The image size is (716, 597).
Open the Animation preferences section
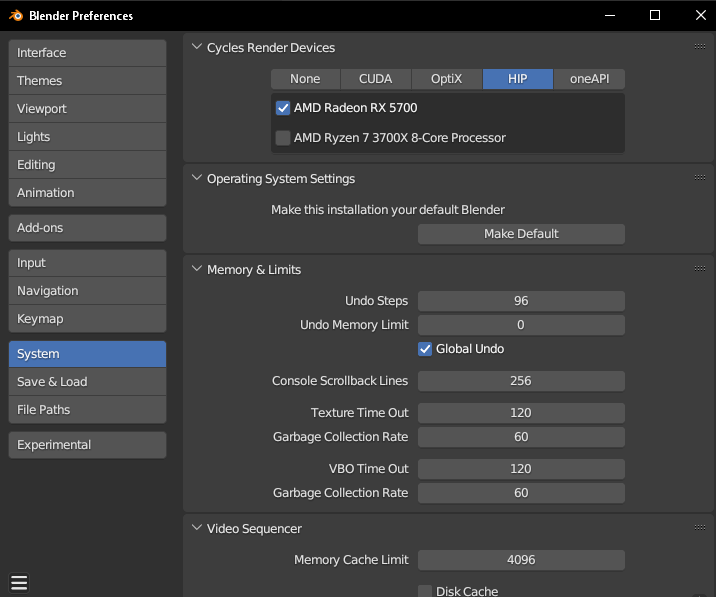coord(87,193)
